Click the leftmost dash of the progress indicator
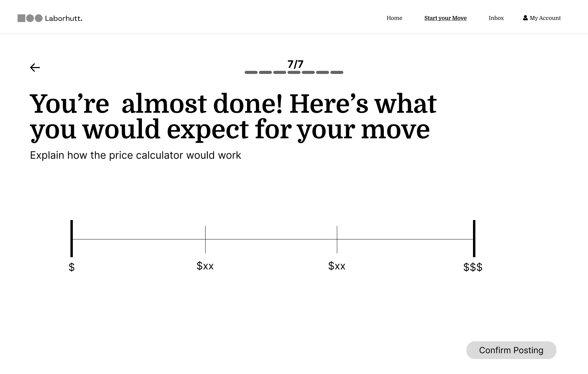 [251, 72]
